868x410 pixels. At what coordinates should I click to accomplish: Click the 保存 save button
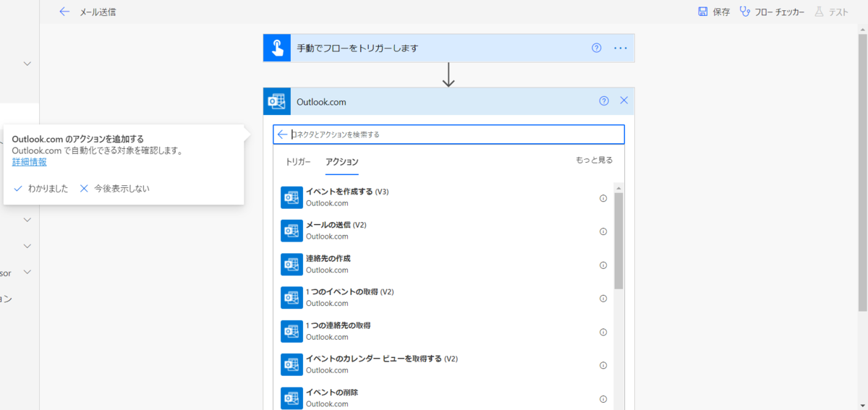(x=714, y=12)
